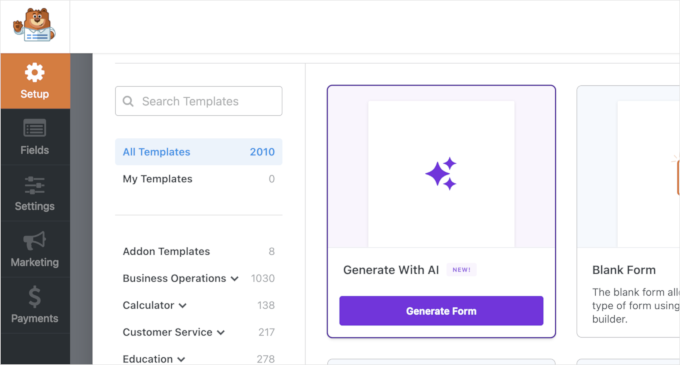
Task: Click the 2010 count beside All Templates
Action: click(x=262, y=152)
